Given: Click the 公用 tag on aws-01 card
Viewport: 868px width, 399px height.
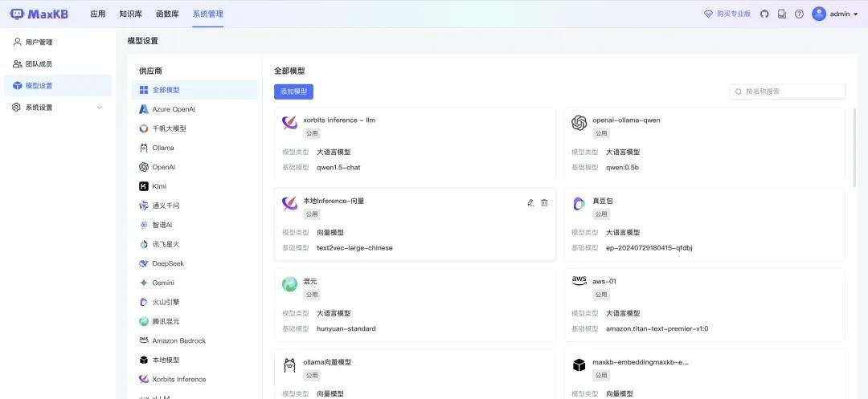Looking at the screenshot, I should pos(601,295).
